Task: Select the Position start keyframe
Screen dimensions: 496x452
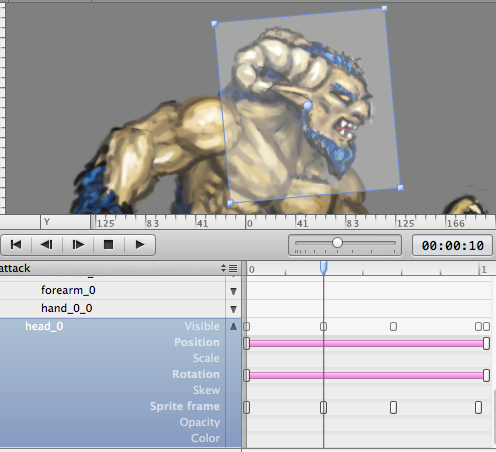Action: coord(247,343)
